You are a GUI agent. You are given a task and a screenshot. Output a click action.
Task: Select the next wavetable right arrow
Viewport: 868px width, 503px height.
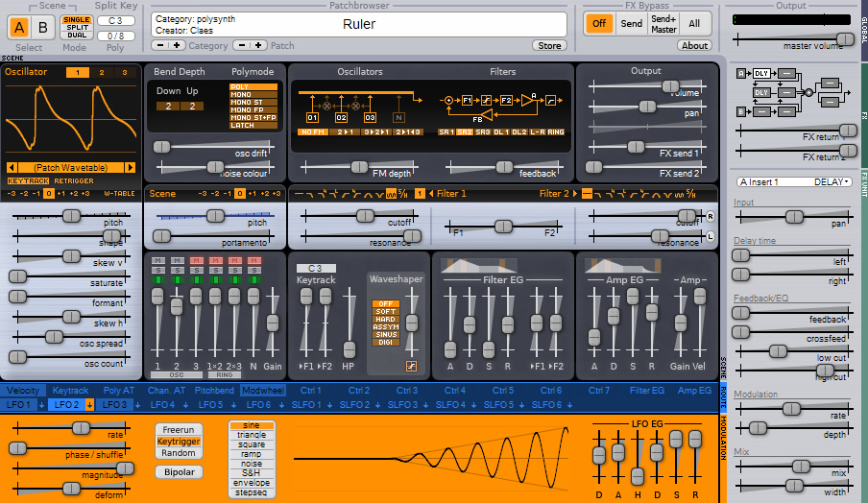click(130, 168)
